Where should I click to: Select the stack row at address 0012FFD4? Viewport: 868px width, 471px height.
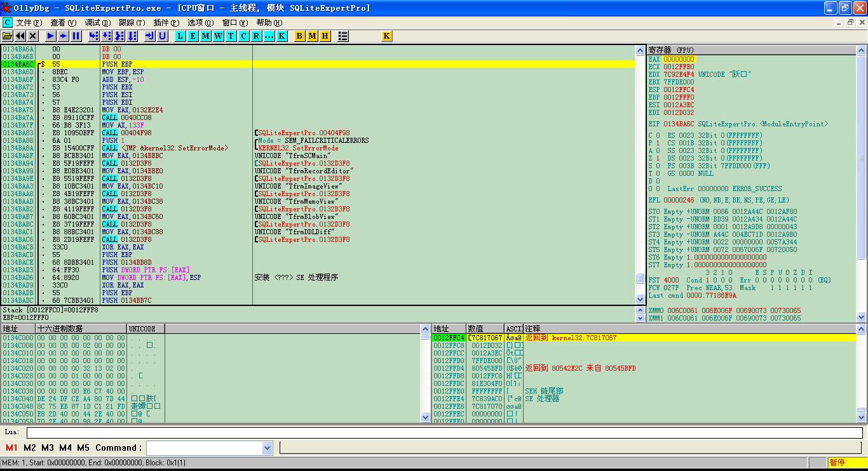[644, 368]
